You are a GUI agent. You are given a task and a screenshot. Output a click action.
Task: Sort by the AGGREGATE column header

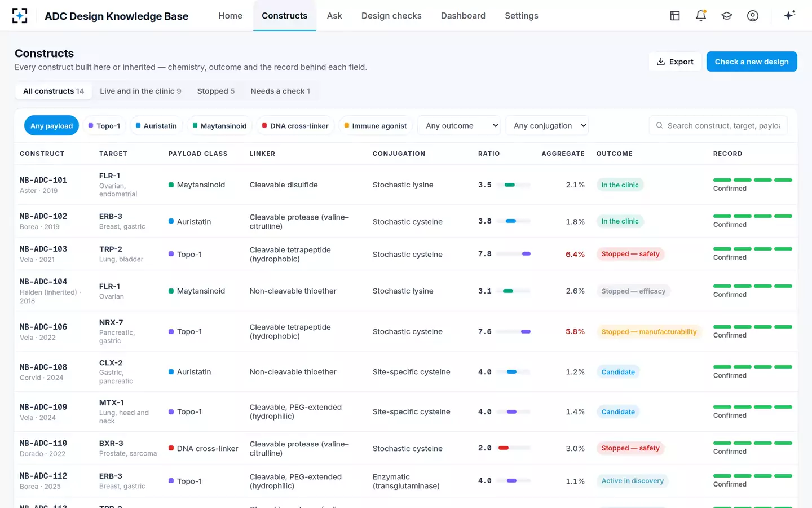pyautogui.click(x=563, y=154)
